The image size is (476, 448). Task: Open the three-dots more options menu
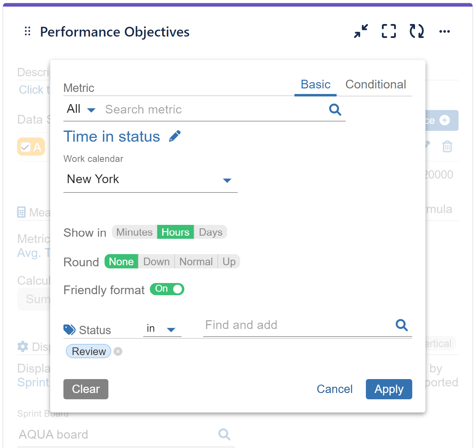coord(444,32)
